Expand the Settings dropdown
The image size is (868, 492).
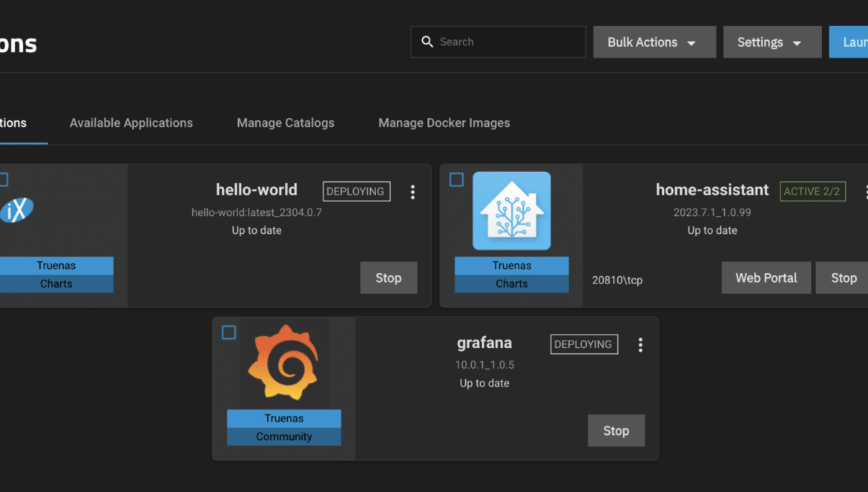(x=772, y=42)
